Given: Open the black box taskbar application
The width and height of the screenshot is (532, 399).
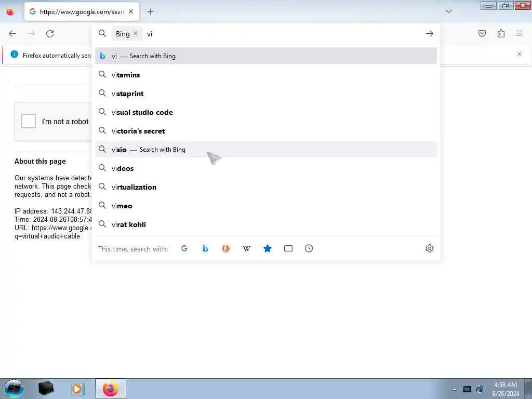Looking at the screenshot, I should click(x=46, y=389).
